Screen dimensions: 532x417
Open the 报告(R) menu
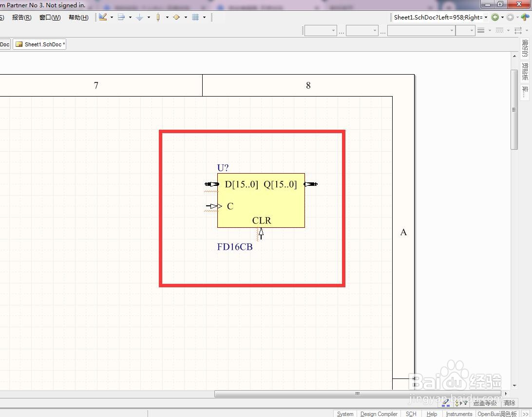pyautogui.click(x=22, y=18)
